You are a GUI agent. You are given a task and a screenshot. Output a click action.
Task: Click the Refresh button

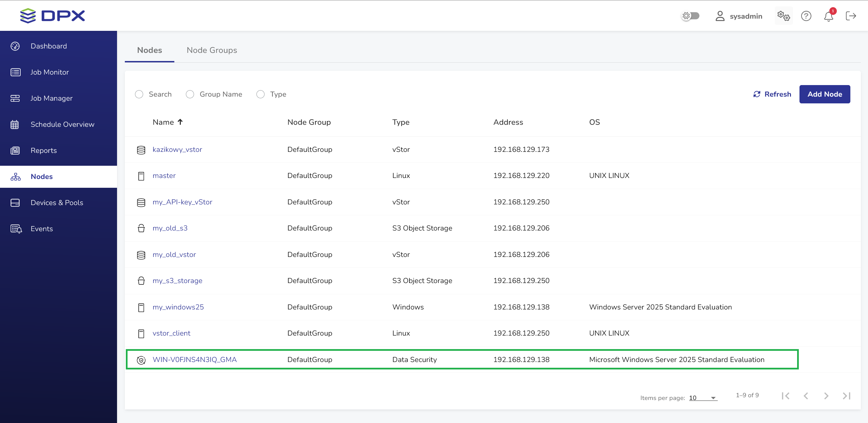pyautogui.click(x=772, y=94)
